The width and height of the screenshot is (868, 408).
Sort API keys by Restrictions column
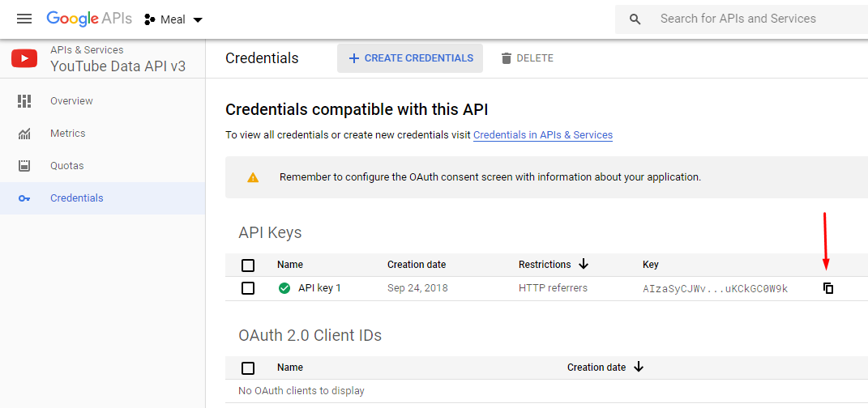coord(553,264)
